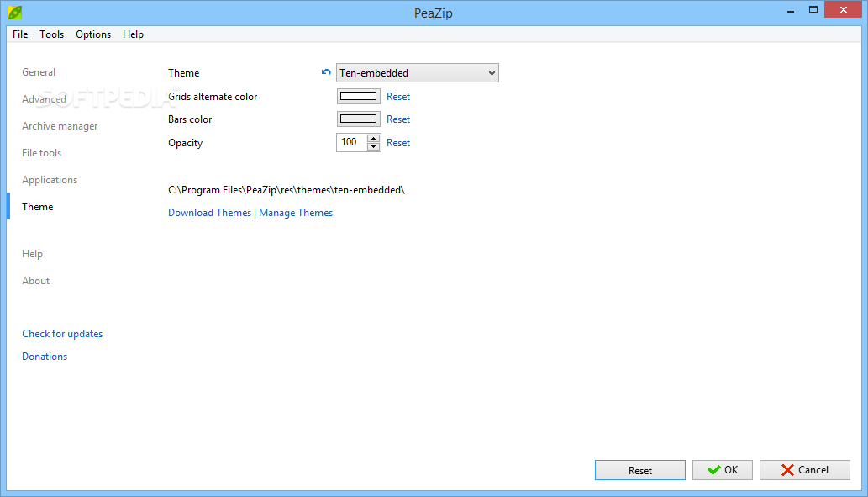Select the Advanced settings section
Viewport: 868px width, 497px height.
(44, 99)
